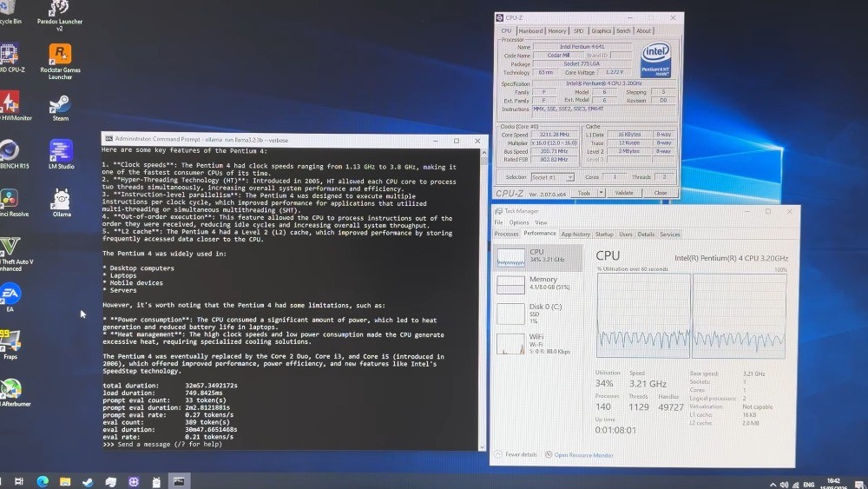Image resolution: width=868 pixels, height=489 pixels.
Task: Open the Users tab in Task Manager
Action: coord(626,235)
